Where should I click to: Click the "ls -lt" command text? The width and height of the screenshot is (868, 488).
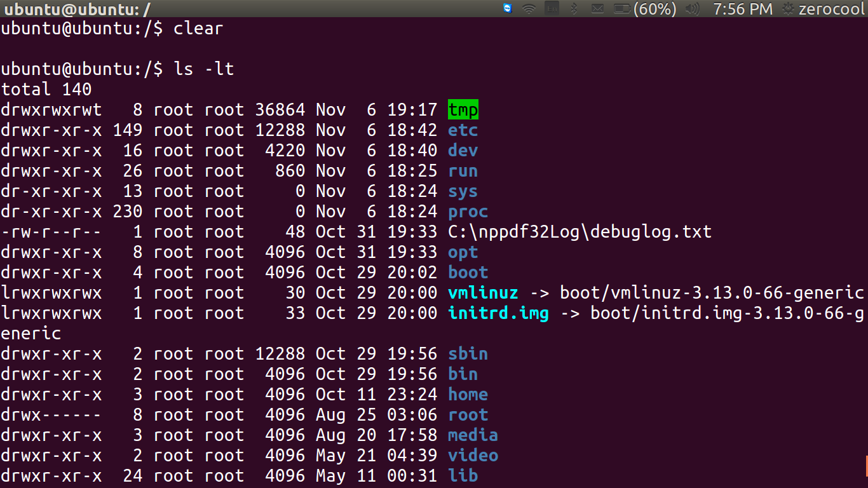(204, 69)
